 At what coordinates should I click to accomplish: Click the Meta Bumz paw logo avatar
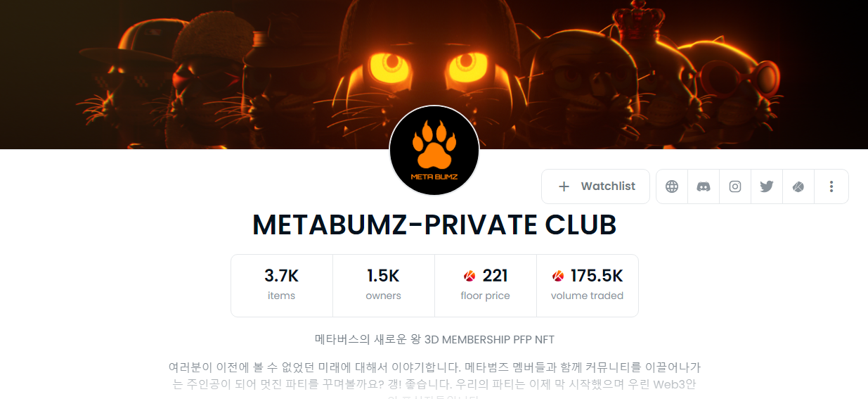pos(434,151)
